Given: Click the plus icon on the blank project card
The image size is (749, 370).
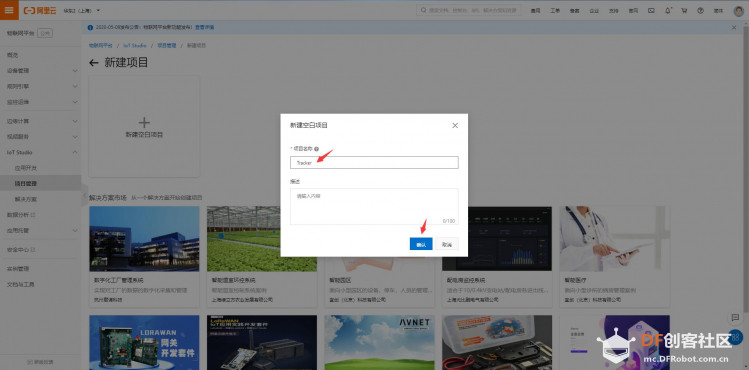Looking at the screenshot, I should (x=144, y=122).
